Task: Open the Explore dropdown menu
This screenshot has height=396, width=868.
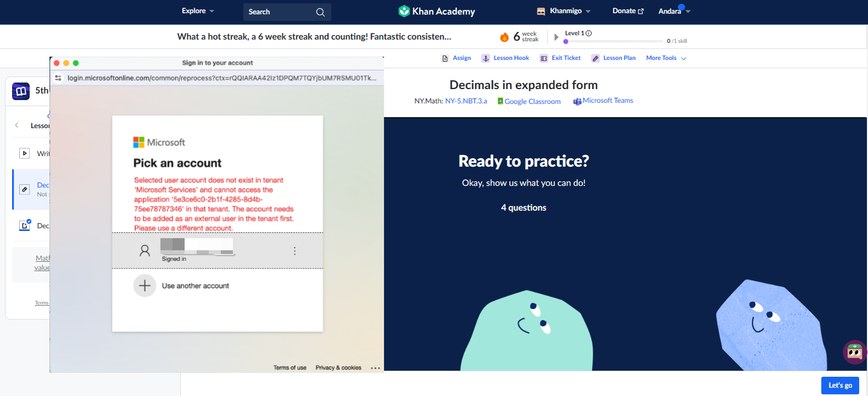Action: point(198,11)
